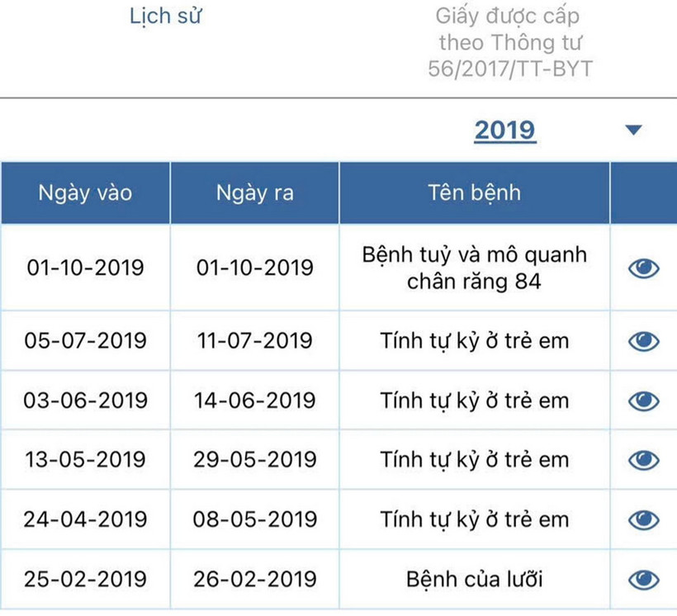Viewport: 677px width, 616px height.
Task: Open the 24-04-2019 Tính tự kỷ record details
Action: click(643, 519)
